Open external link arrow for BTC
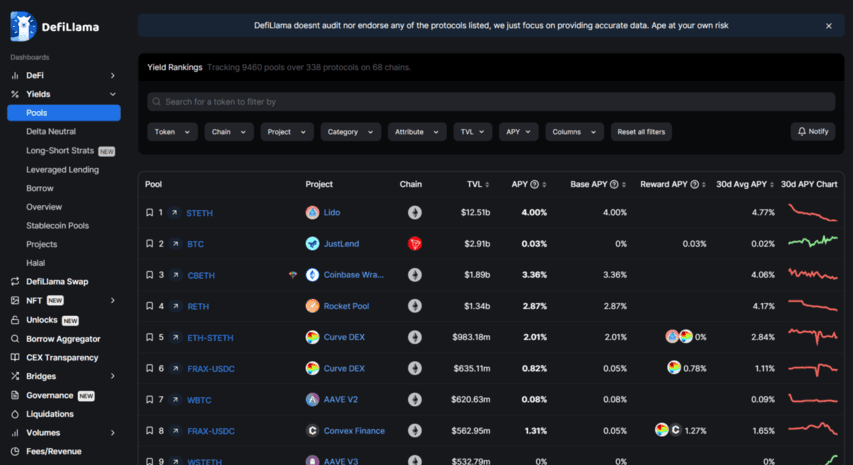 [175, 244]
